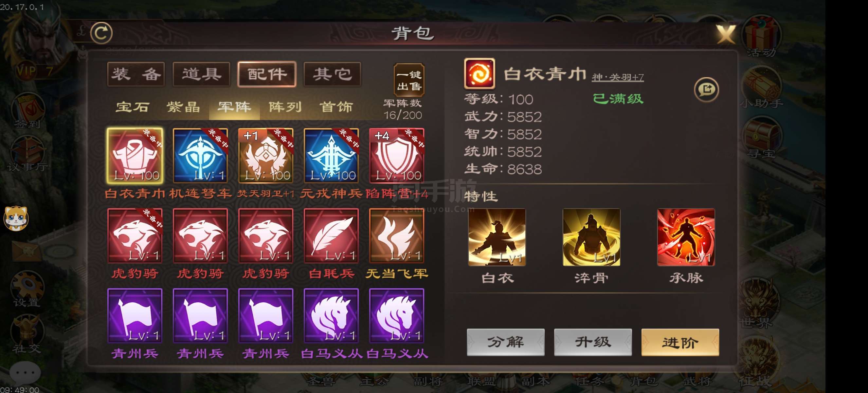
Task: Select the 白毦兵 feather formation icon
Action: click(331, 235)
